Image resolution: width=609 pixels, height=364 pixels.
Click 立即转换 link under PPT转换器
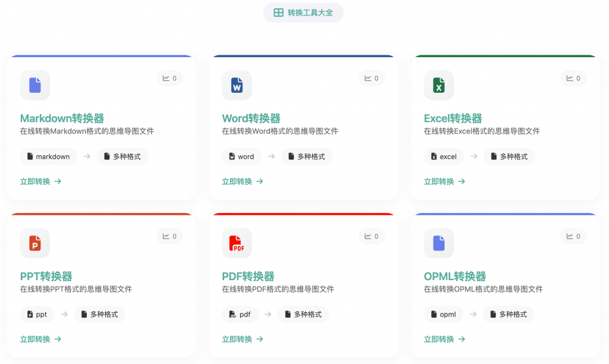coord(40,339)
